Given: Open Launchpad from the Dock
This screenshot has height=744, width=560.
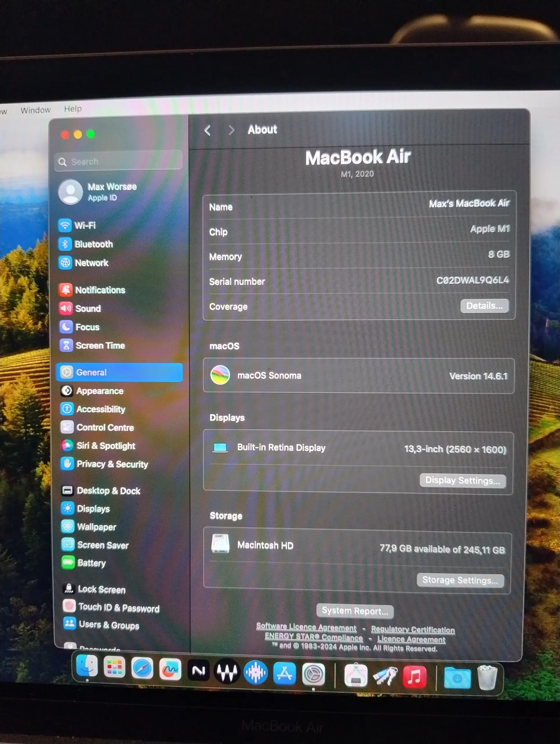Looking at the screenshot, I should [115, 668].
